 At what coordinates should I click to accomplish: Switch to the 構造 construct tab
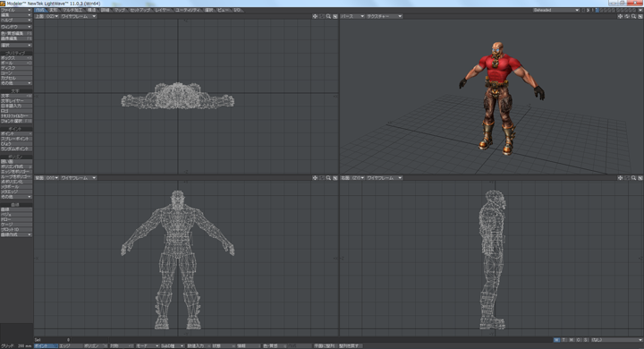pos(92,10)
